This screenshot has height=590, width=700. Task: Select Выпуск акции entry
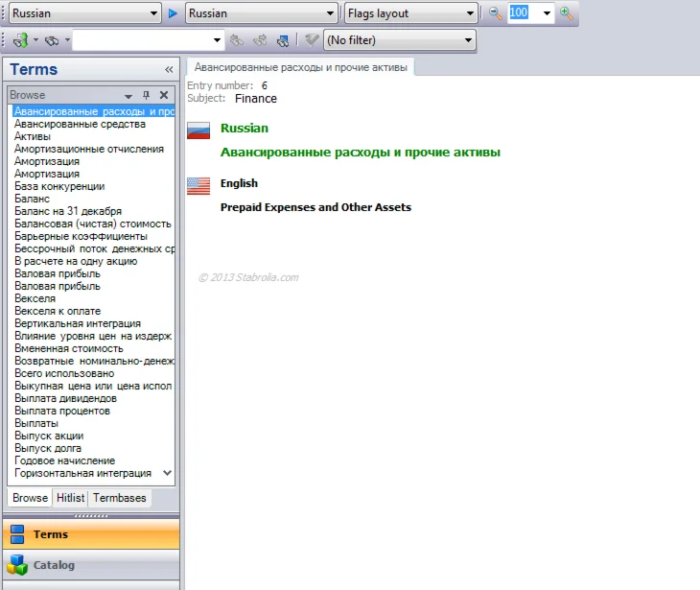point(49,436)
